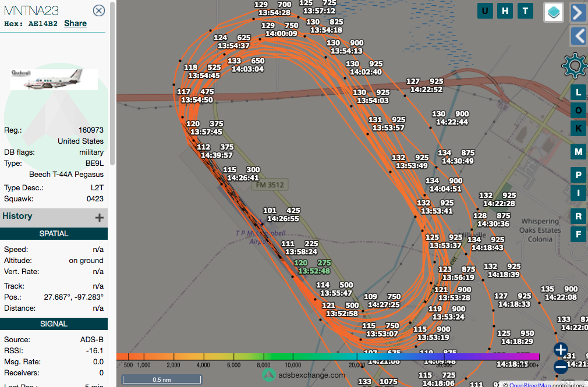Click the Type Desc. value L2T
The width and height of the screenshot is (588, 387).
point(97,187)
